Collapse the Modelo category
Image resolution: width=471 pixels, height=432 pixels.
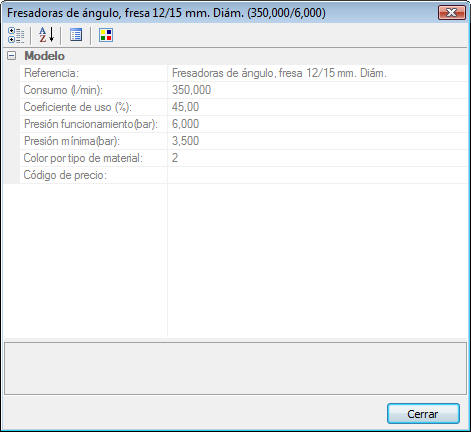11,56
